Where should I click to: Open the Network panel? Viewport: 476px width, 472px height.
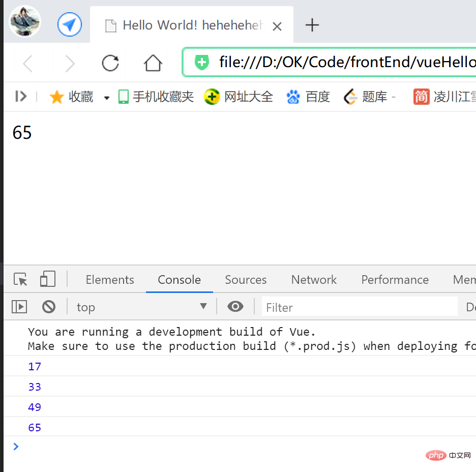314,280
